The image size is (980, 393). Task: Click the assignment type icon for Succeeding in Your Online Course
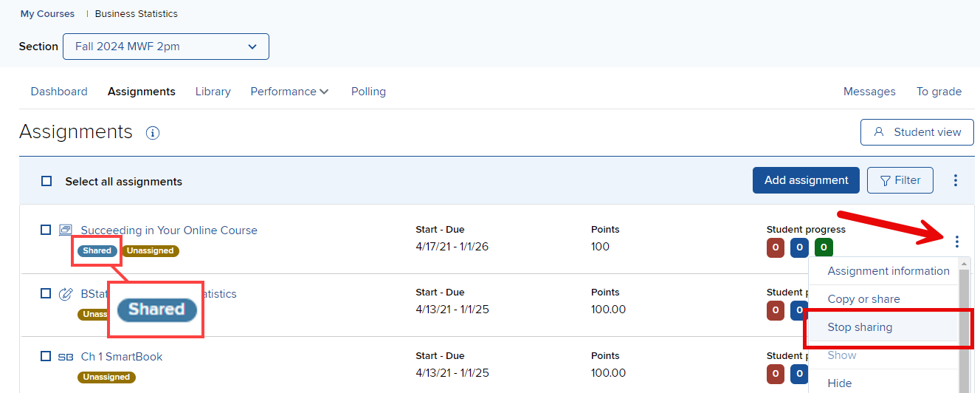tap(66, 230)
